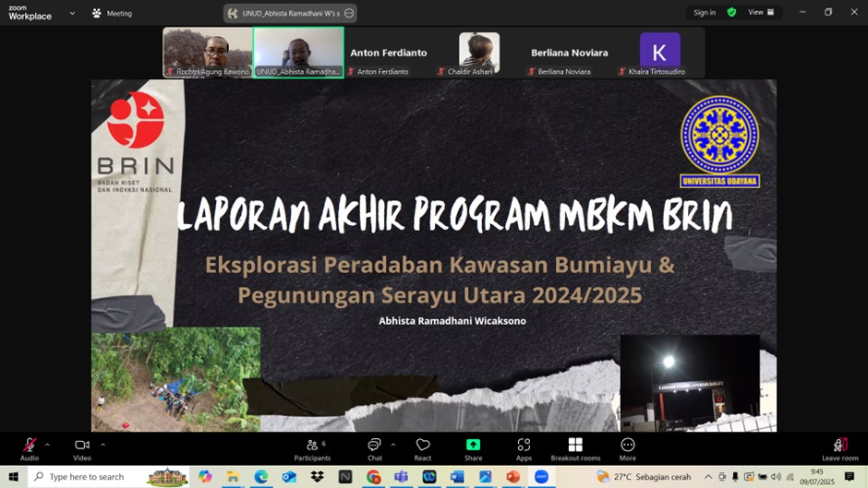
Task: Open Outlook from the taskbar
Action: pos(289,477)
